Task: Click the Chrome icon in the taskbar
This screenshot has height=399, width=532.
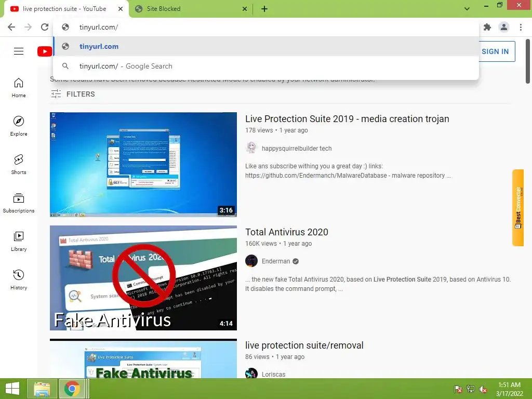Action: [72, 389]
